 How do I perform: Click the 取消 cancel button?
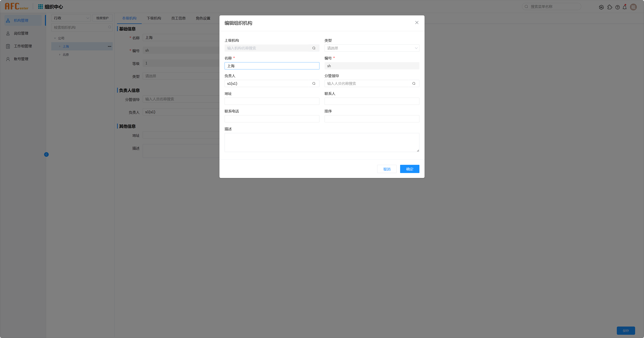[x=386, y=169]
